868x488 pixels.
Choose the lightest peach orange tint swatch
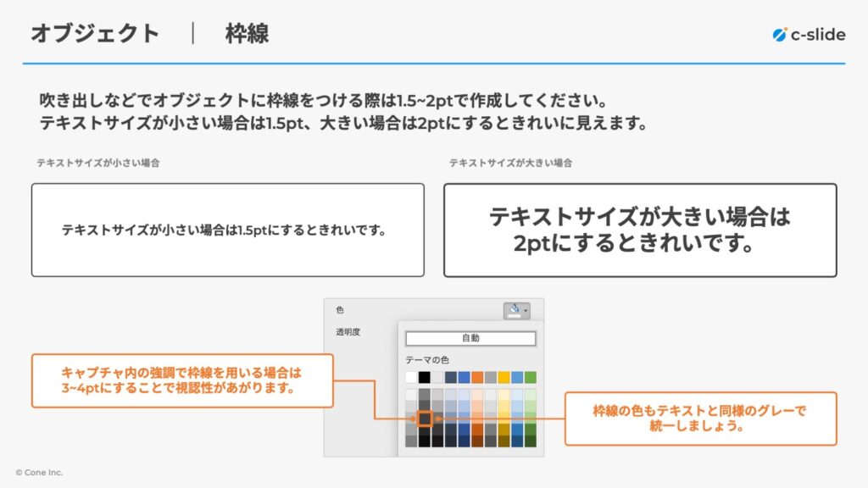click(x=477, y=395)
